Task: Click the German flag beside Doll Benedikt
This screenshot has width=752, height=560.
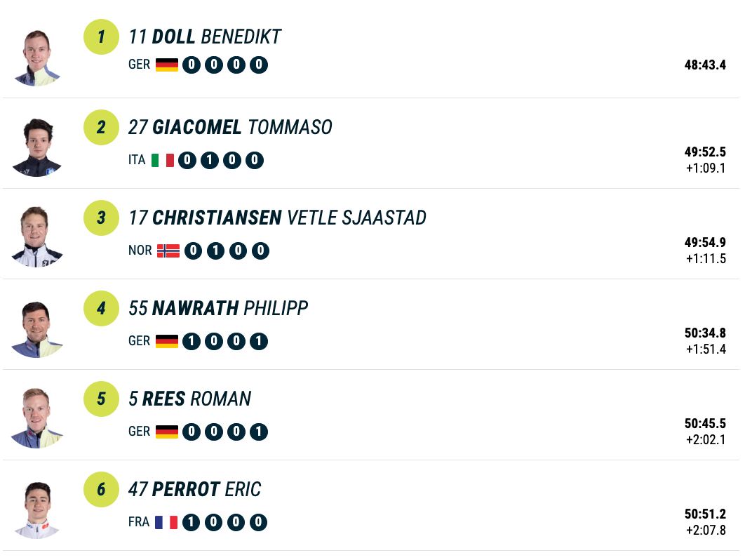Action: pos(167,65)
